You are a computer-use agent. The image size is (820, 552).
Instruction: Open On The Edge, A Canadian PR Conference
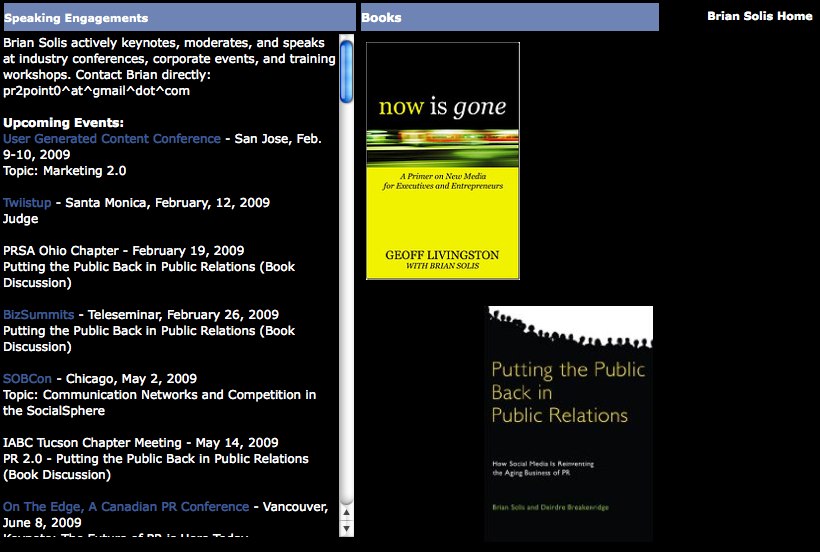click(126, 507)
